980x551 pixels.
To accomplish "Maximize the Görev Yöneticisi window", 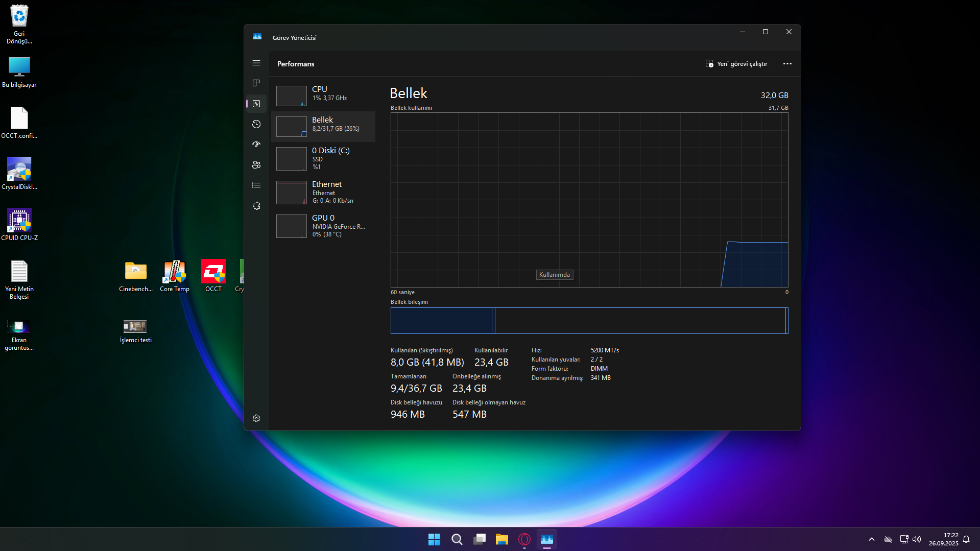I will [x=766, y=32].
